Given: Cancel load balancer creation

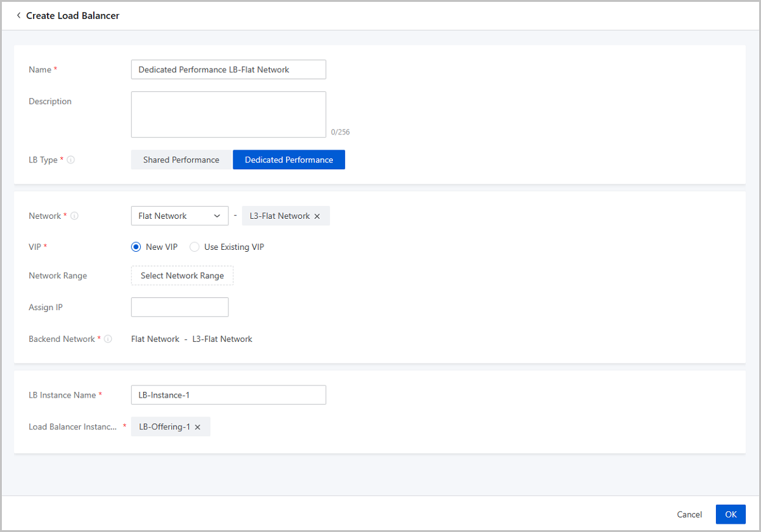Looking at the screenshot, I should click(x=689, y=514).
